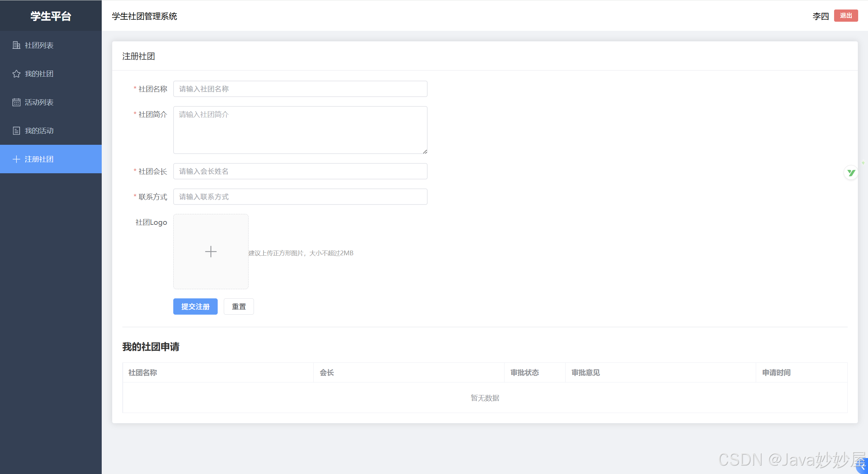Click the red 退出 logout button
The height and width of the screenshot is (474, 868).
(x=846, y=16)
